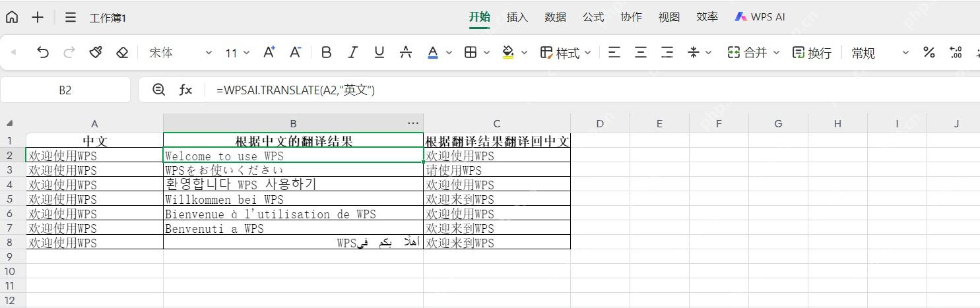Image resolution: width=980 pixels, height=308 pixels.
Task: Select header cell '根据中文的翻译结果'
Action: tap(293, 140)
